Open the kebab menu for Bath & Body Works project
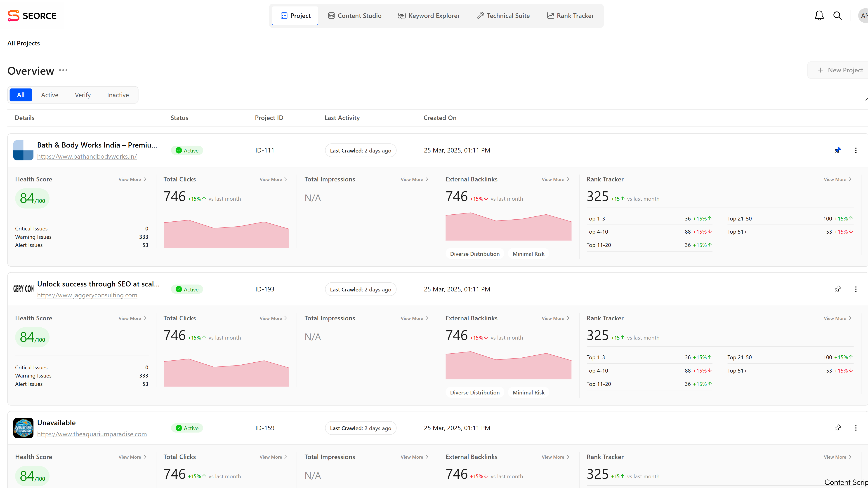This screenshot has height=488, width=868. tap(856, 150)
